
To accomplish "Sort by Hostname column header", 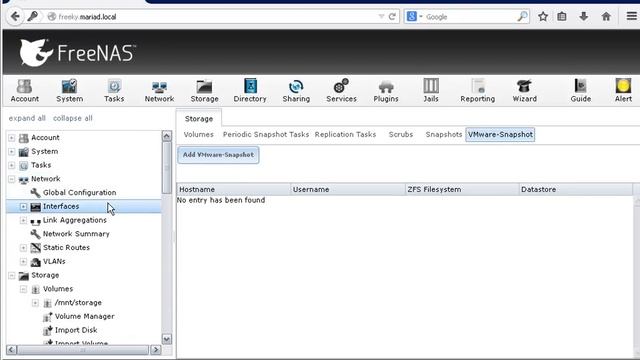I will (233, 189).
